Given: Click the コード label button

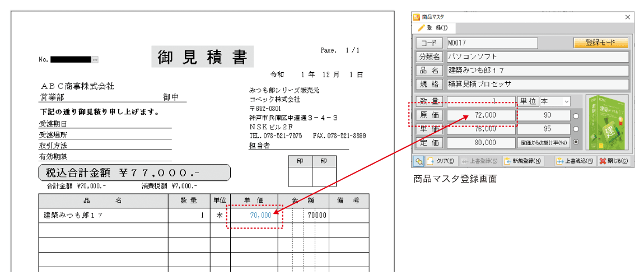Looking at the screenshot, I should 429,43.
